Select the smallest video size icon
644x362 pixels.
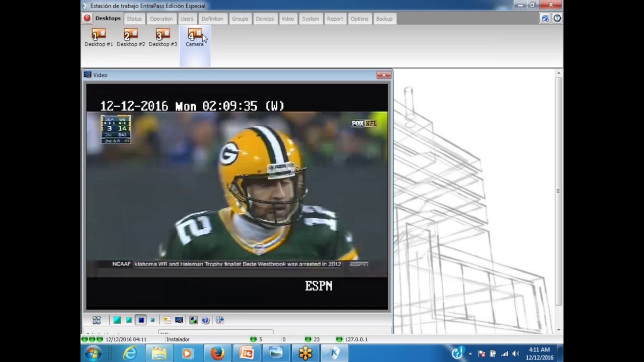pyautogui.click(x=152, y=320)
